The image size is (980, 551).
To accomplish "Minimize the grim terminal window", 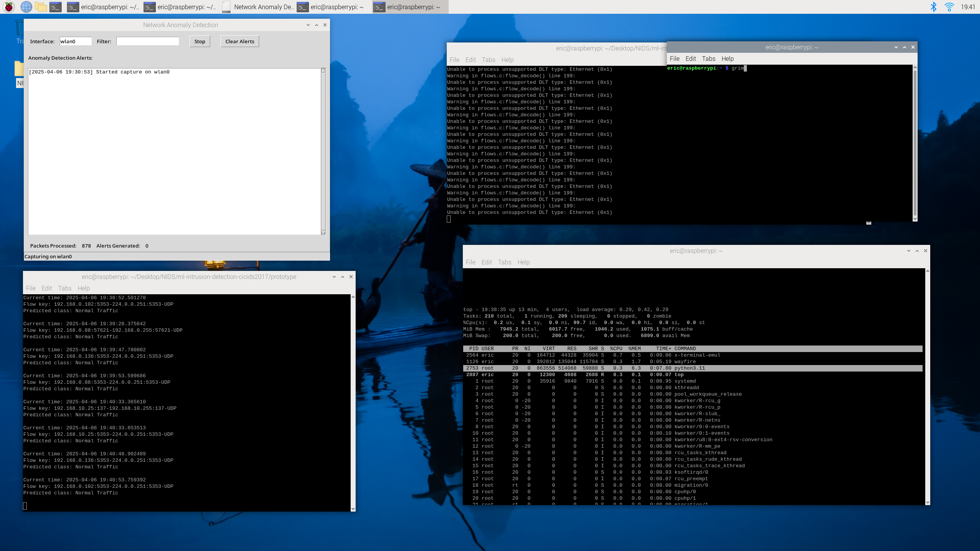I will click(896, 47).
